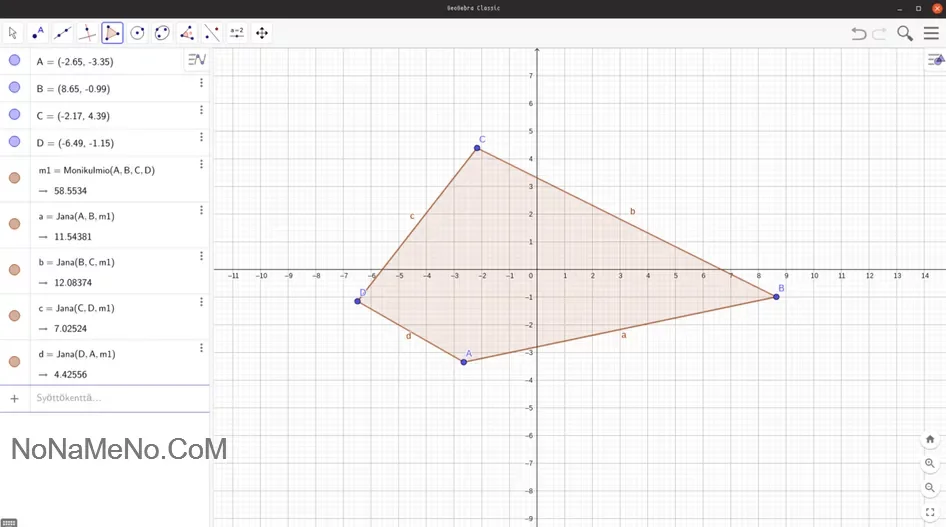Click the Syöttökenttä input field
The image size is (946, 527).
pos(110,398)
